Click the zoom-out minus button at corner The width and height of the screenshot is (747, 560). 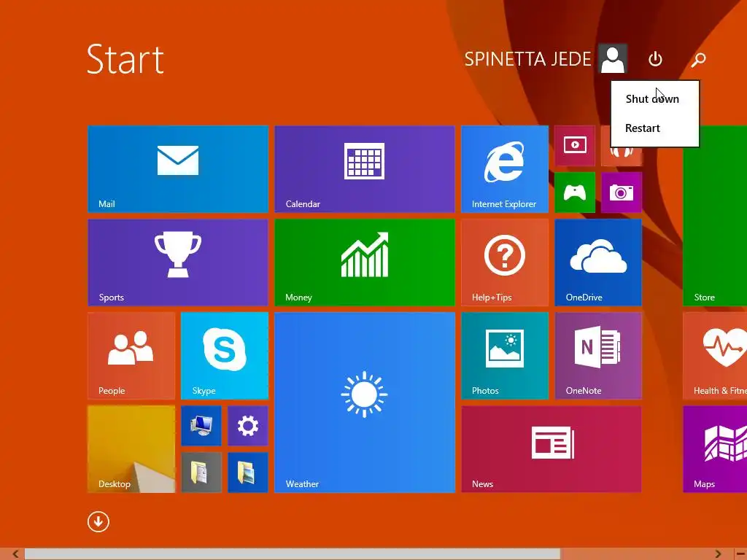pos(741,554)
